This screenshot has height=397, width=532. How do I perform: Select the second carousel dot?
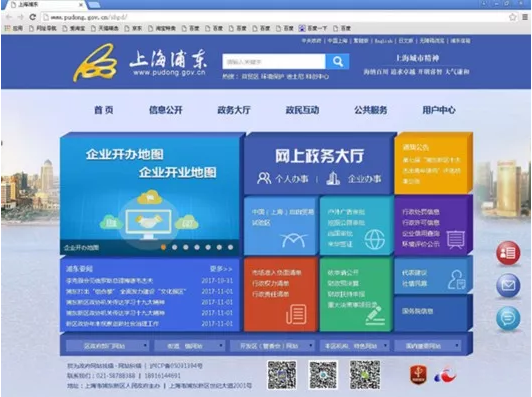point(174,247)
